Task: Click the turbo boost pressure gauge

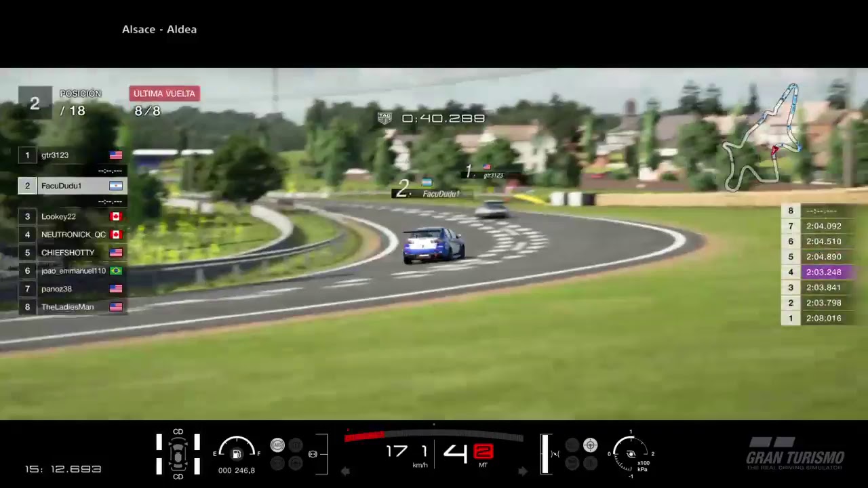Action: (x=631, y=453)
